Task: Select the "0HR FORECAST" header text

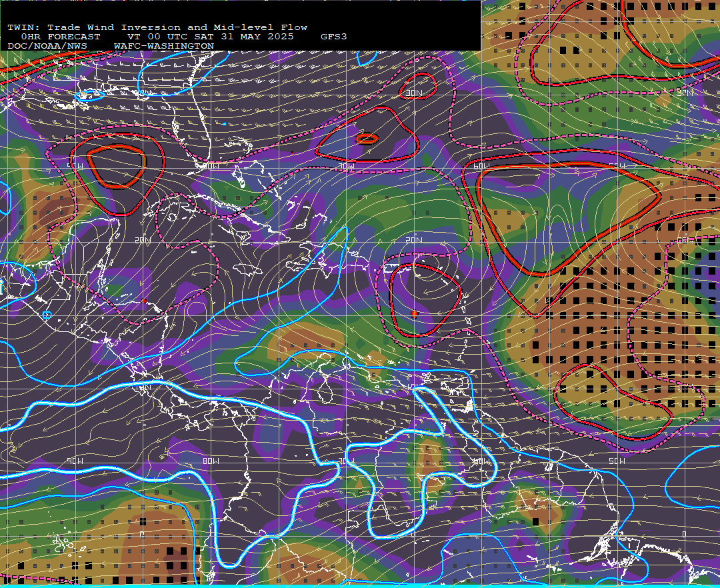Action: [x=61, y=37]
